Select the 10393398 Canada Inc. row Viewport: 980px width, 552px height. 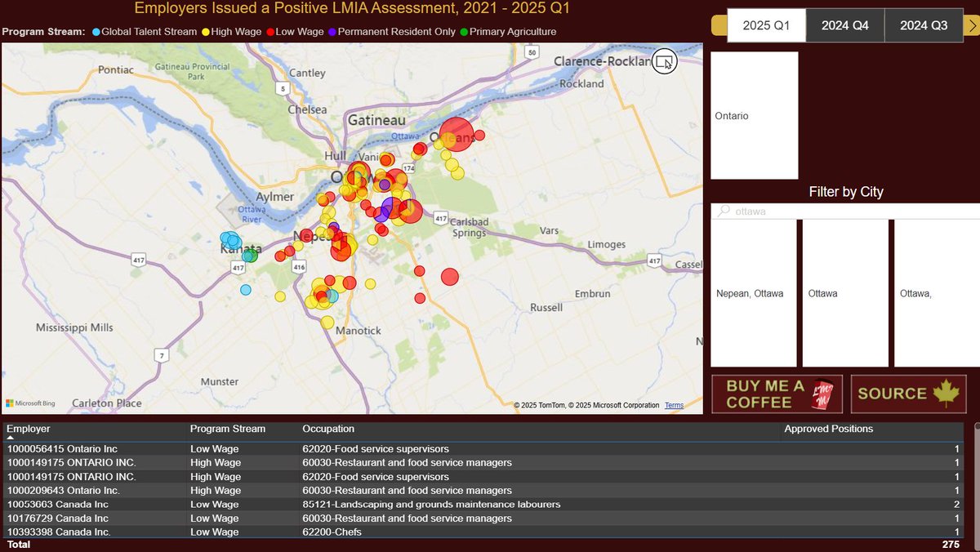483,532
